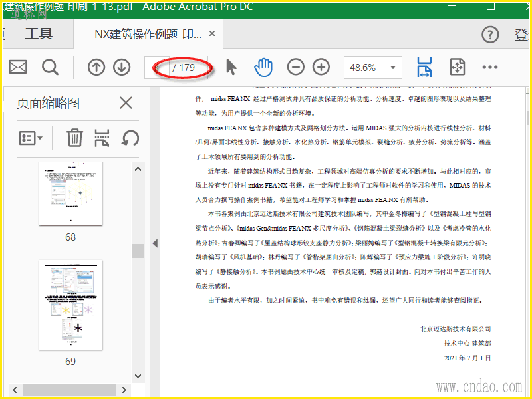Viewport: 532px width, 399px height.
Task: Select page 68 thumbnail
Action: (71, 194)
